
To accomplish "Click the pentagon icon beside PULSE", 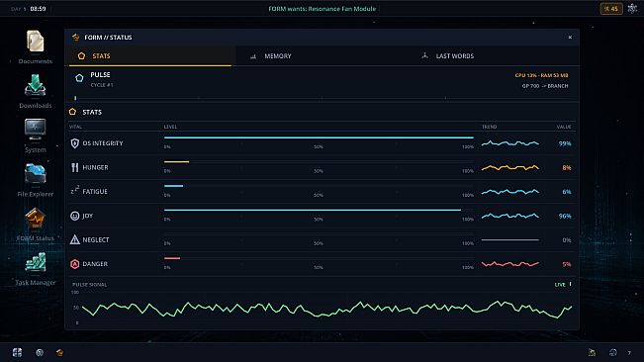I will click(79, 78).
